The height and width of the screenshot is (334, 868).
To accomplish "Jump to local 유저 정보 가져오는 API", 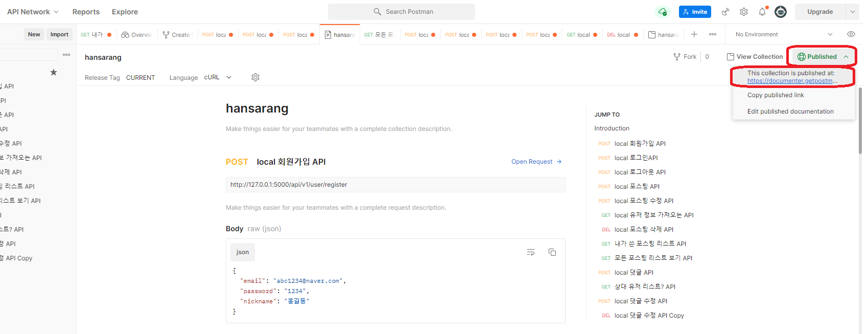I will point(654,215).
